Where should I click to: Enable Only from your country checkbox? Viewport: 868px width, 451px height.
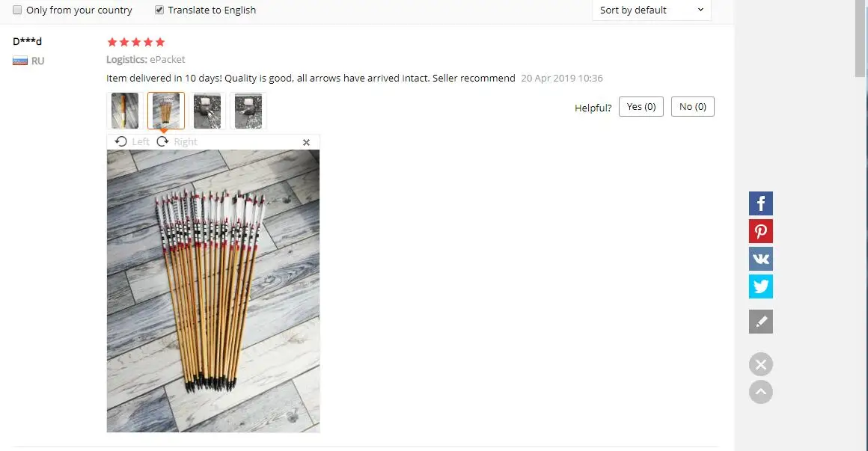pyautogui.click(x=17, y=10)
